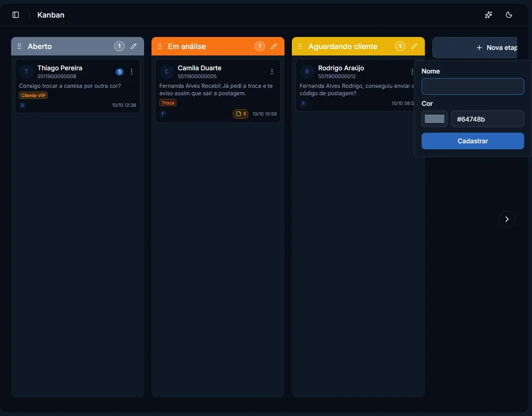This screenshot has height=416, width=532.
Task: Click the Cliente VIP tag
Action: coord(33,95)
